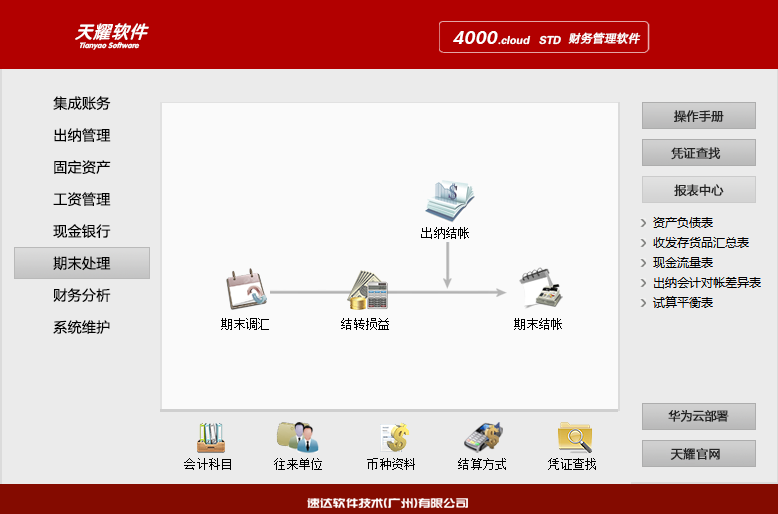778x514 pixels.
Task: Select the 现金银行 menu item
Action: click(x=82, y=231)
